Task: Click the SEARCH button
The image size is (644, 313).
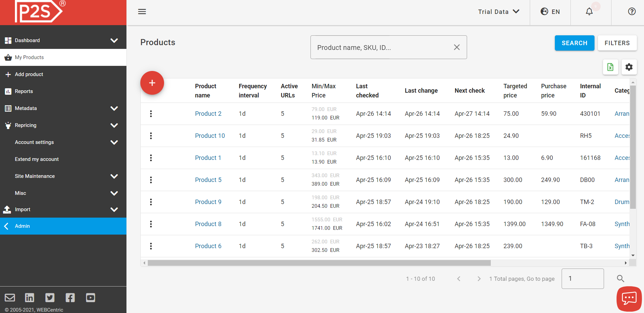Action: pos(574,43)
